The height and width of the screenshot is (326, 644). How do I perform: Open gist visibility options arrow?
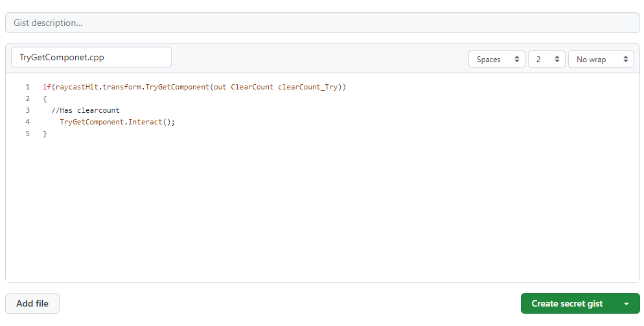(x=627, y=303)
